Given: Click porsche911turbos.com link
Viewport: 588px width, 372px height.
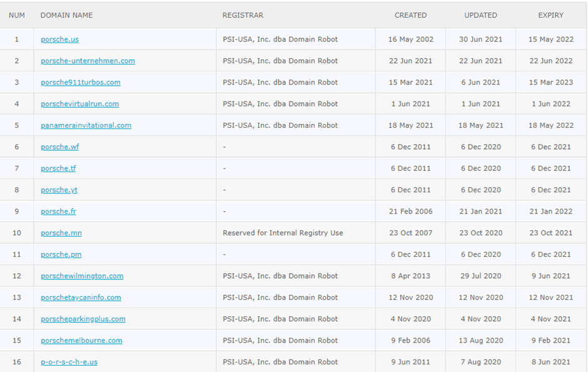Looking at the screenshot, I should click(81, 82).
